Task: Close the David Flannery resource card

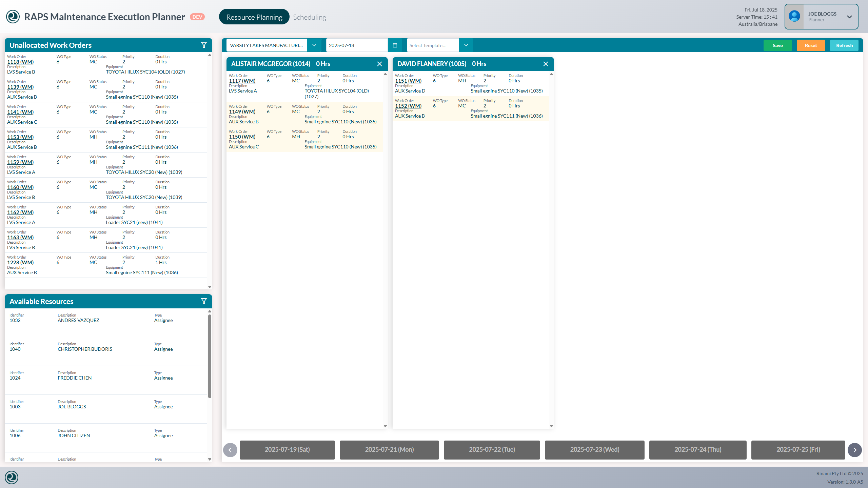Action: [546, 64]
